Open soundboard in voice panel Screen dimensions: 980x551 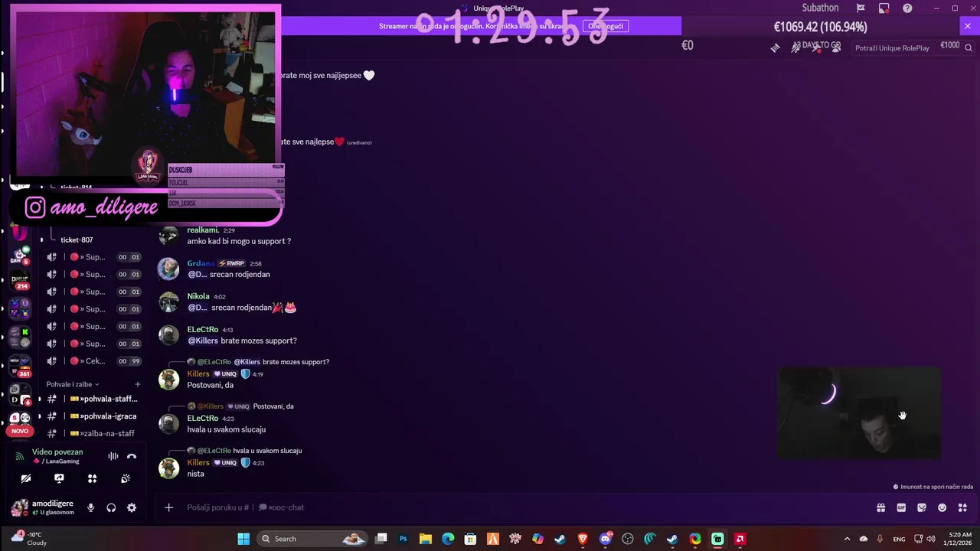click(x=126, y=478)
